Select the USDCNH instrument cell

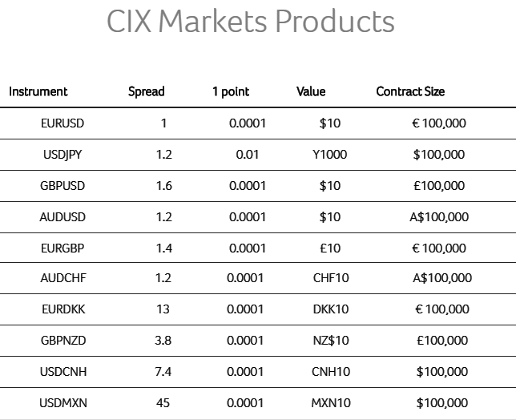tap(62, 372)
